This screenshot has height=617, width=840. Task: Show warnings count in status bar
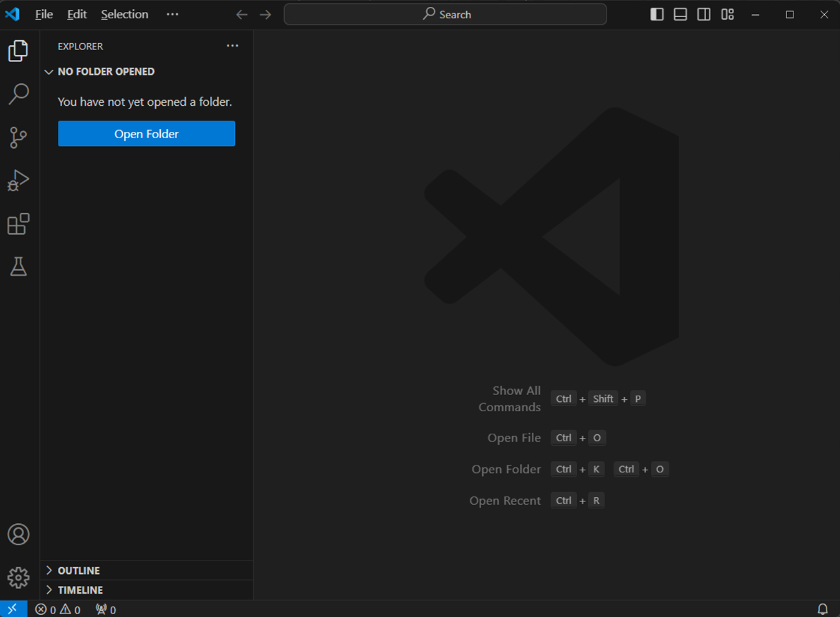coord(71,609)
